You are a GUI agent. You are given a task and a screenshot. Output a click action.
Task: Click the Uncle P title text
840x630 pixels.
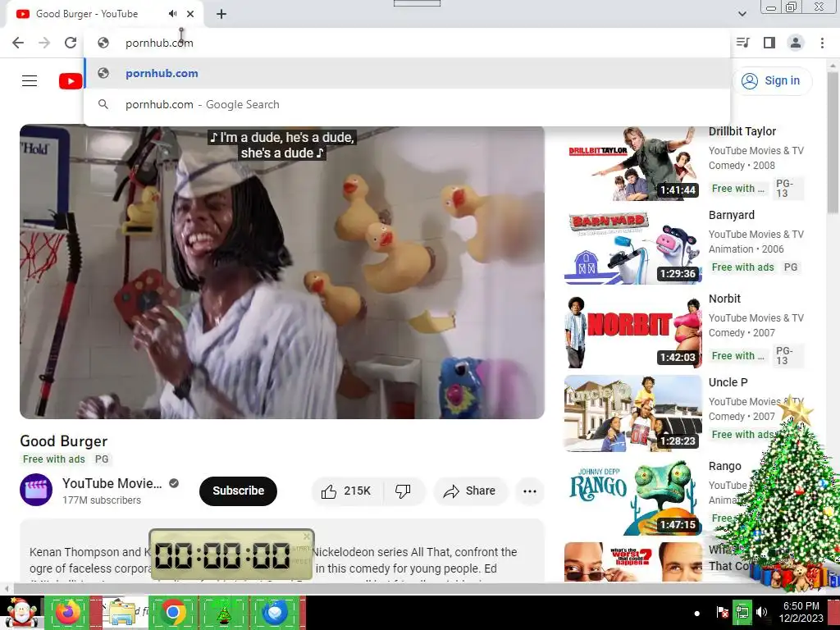728,382
